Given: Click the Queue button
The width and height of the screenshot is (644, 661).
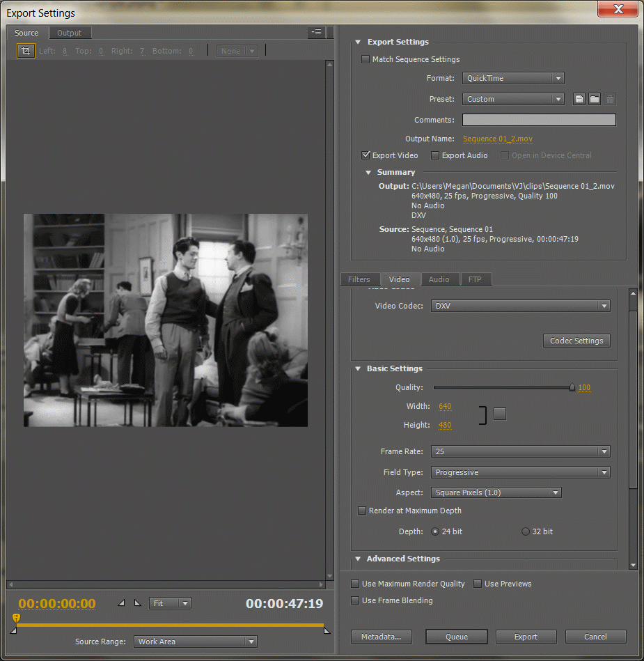Looking at the screenshot, I should (457, 637).
